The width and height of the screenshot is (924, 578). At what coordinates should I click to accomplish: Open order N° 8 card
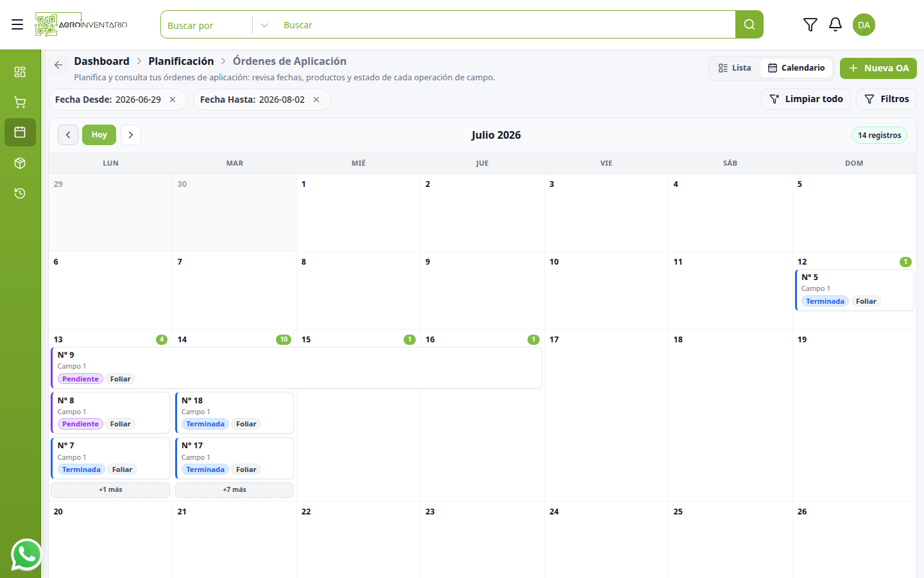tap(110, 413)
